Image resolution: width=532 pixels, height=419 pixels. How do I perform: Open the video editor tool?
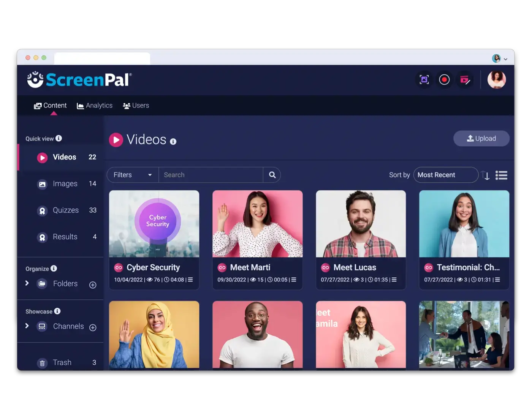[465, 79]
